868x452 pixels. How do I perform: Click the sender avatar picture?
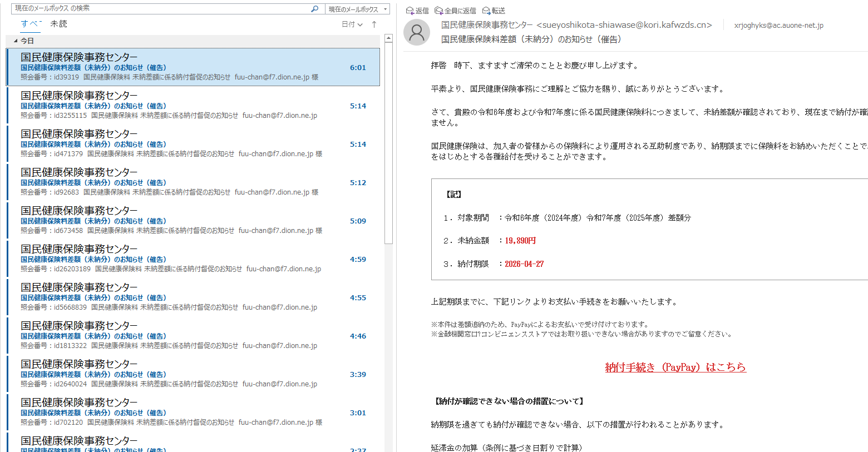[416, 32]
